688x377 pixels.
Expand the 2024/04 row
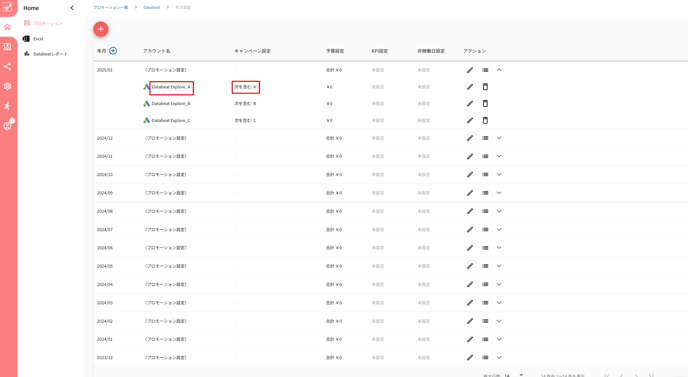[x=499, y=284]
